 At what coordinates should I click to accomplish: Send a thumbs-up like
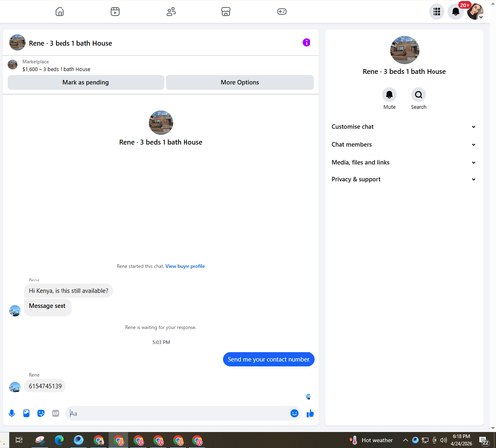click(x=310, y=413)
